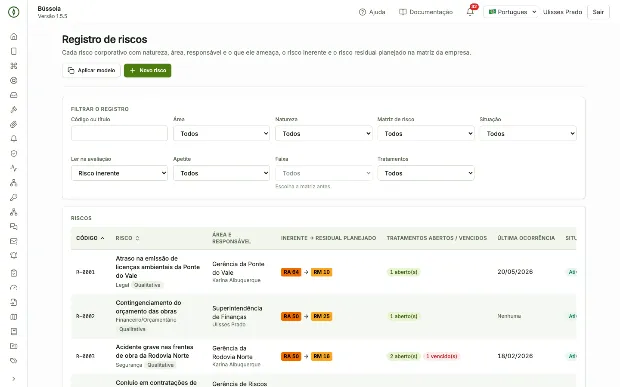The width and height of the screenshot is (620, 387).
Task: Click RA 64 badge in first row
Action: pyautogui.click(x=291, y=272)
